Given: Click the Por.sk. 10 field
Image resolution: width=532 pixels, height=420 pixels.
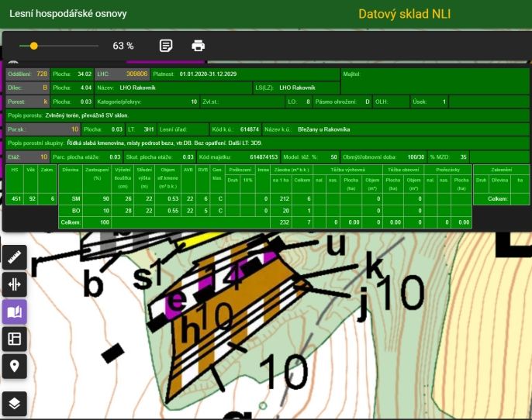Looking at the screenshot, I should pyautogui.click(x=43, y=129).
